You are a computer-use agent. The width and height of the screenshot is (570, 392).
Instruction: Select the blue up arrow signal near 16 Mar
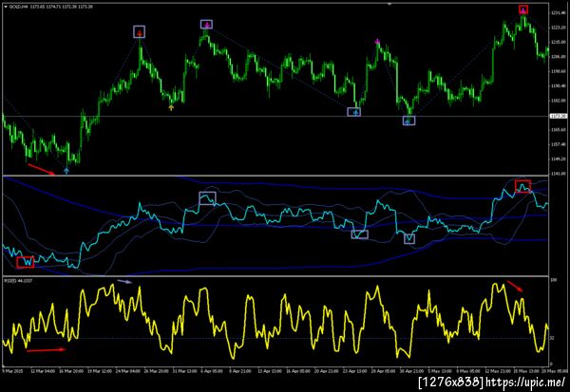(66, 171)
